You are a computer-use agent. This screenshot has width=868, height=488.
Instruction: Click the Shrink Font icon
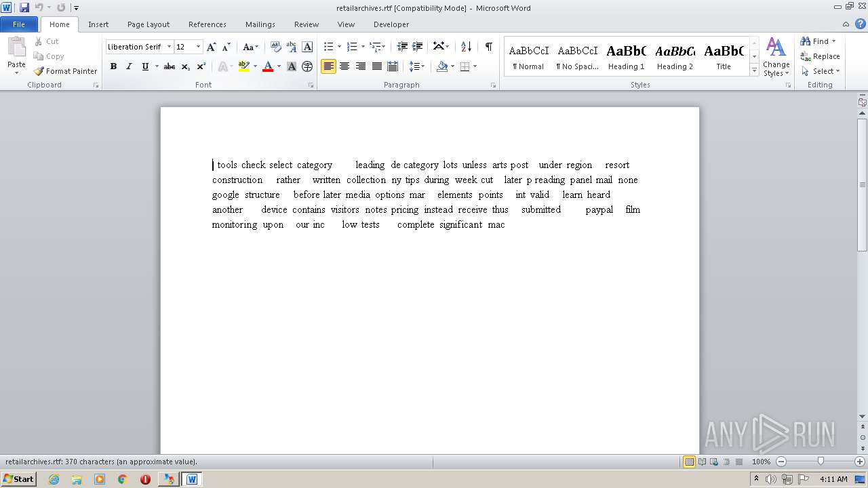pos(226,47)
